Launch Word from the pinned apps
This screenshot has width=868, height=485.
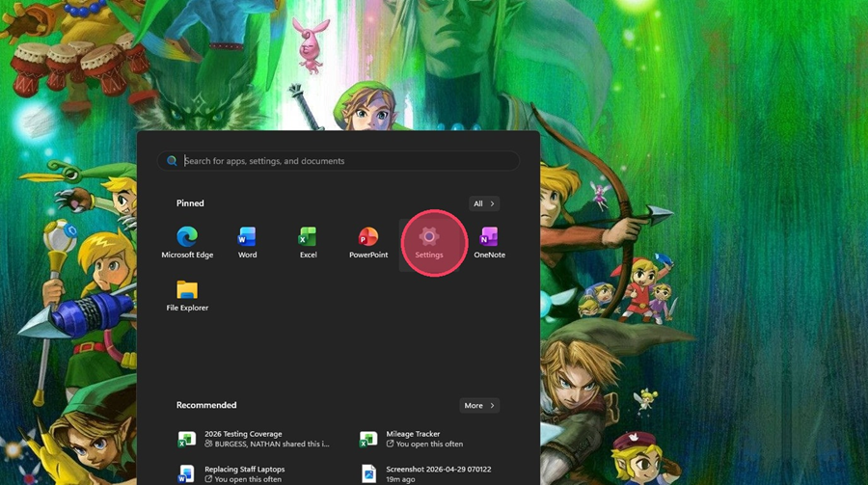247,244
